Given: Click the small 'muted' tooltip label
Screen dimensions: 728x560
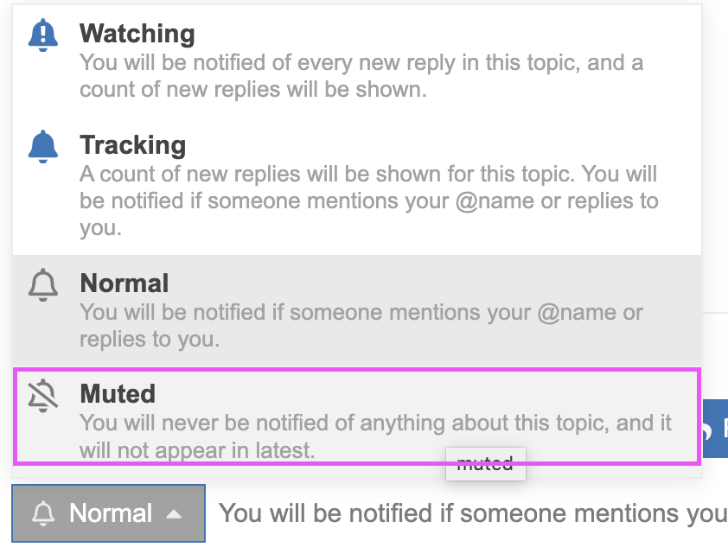Looking at the screenshot, I should click(486, 464).
